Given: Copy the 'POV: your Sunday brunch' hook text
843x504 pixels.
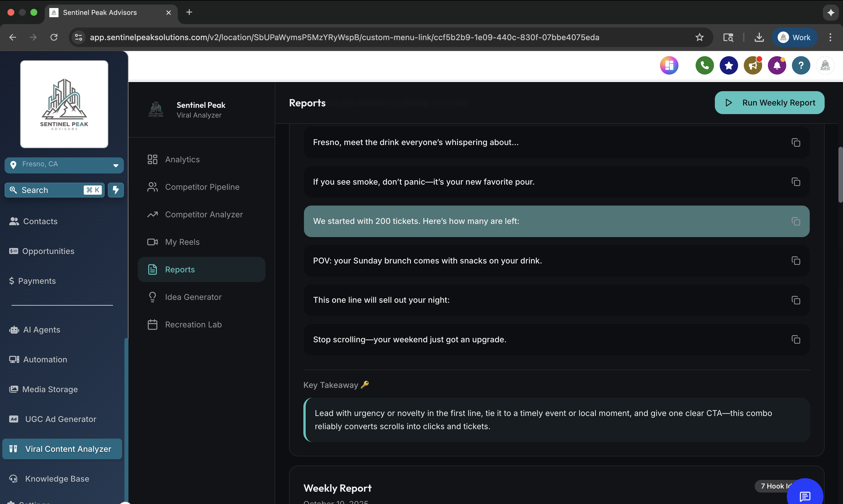Looking at the screenshot, I should point(796,261).
